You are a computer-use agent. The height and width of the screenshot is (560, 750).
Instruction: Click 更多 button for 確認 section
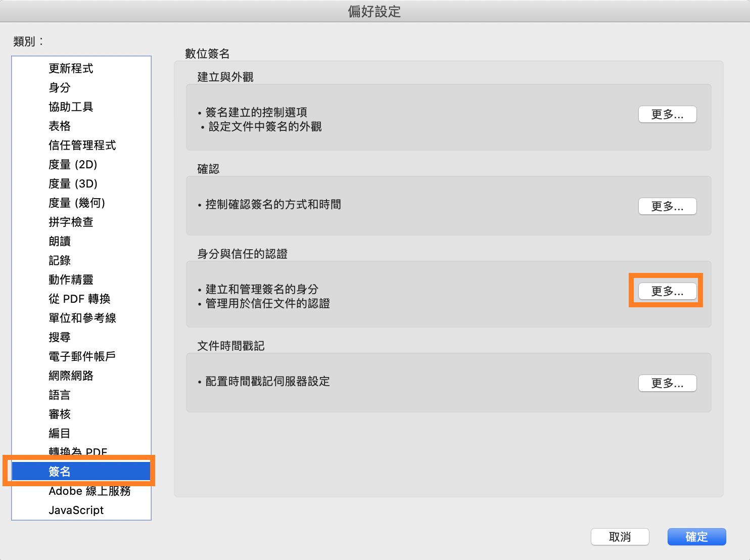pyautogui.click(x=667, y=206)
